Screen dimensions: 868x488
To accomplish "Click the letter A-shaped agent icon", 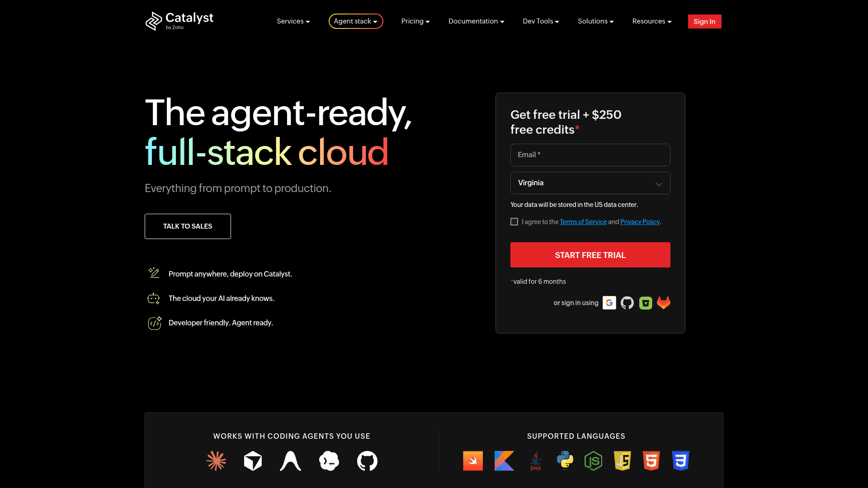I will pos(290,461).
